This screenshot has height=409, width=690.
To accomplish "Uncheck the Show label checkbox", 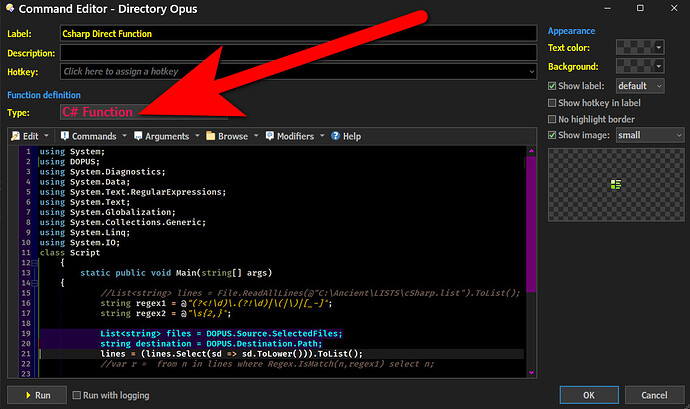I will 553,85.
